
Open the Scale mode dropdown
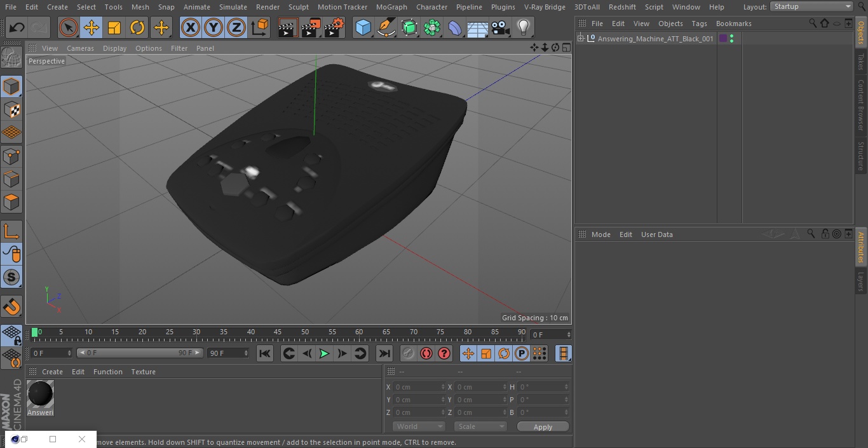(480, 426)
